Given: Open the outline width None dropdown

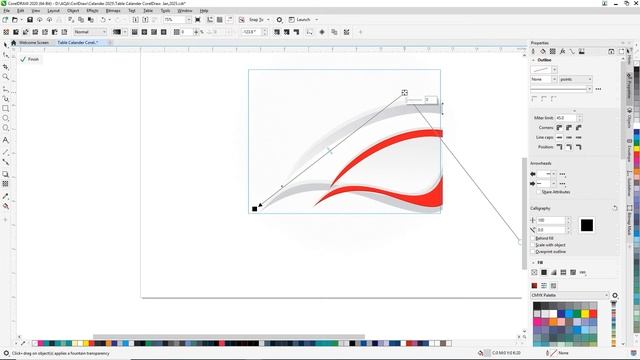Looking at the screenshot, I should 554,79.
